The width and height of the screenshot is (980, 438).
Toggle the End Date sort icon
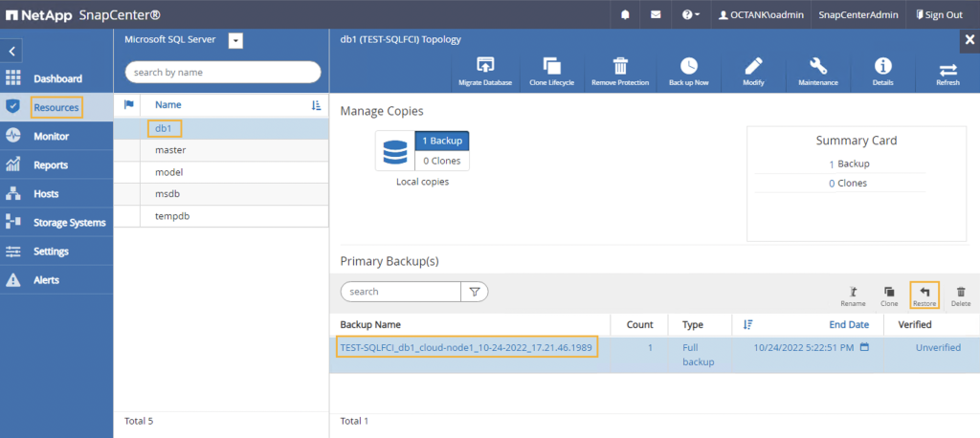pos(747,325)
